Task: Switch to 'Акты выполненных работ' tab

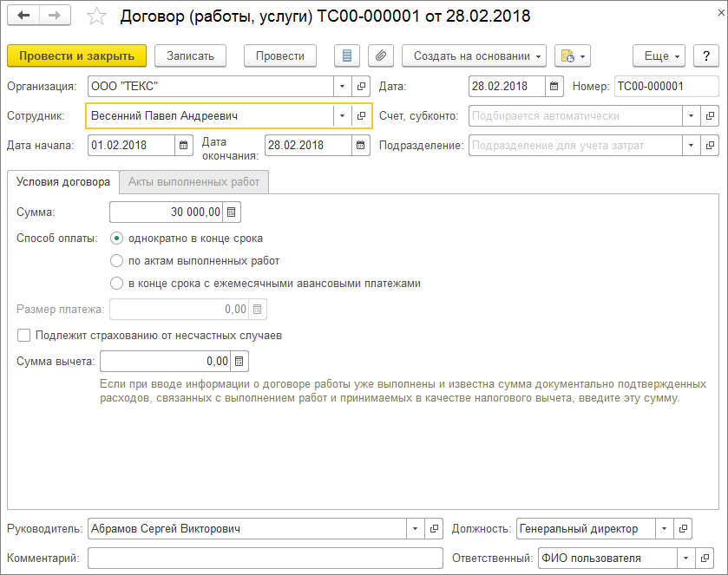Action: pyautogui.click(x=194, y=182)
